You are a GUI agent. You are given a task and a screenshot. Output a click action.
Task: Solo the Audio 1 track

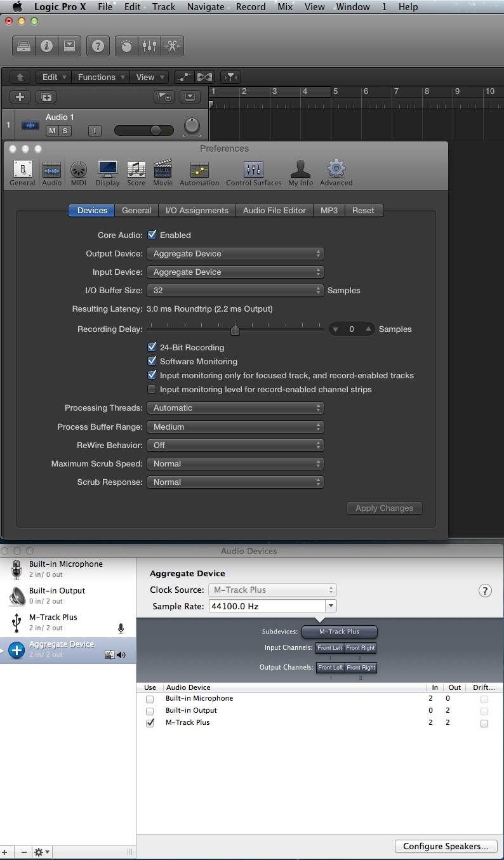click(65, 131)
